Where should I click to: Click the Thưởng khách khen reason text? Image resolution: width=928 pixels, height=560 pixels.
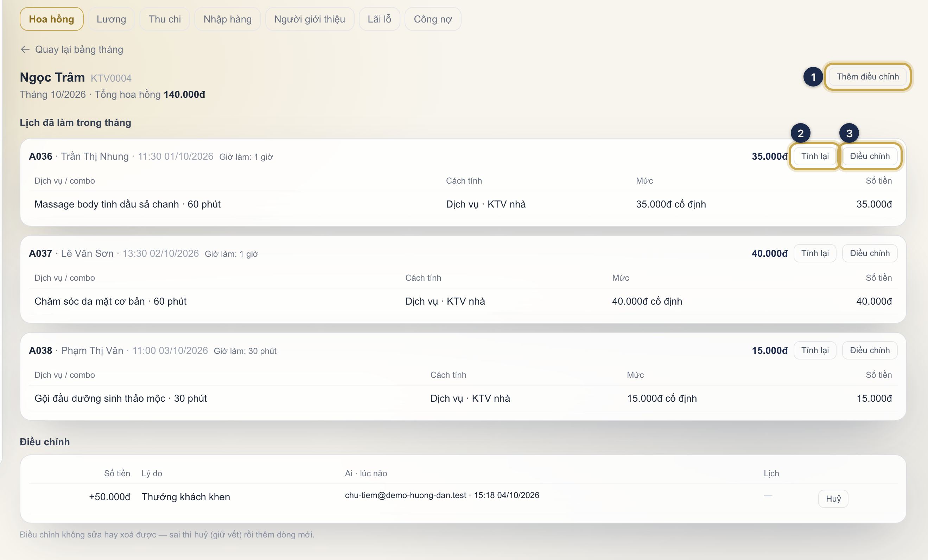(x=186, y=497)
